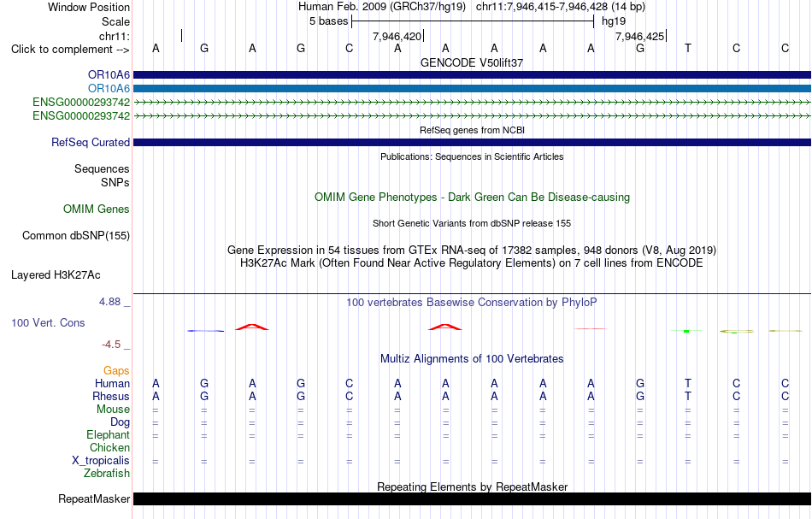Click the GTEx Gene Expression title
This screenshot has width=812, height=519.
pyautogui.click(x=472, y=251)
